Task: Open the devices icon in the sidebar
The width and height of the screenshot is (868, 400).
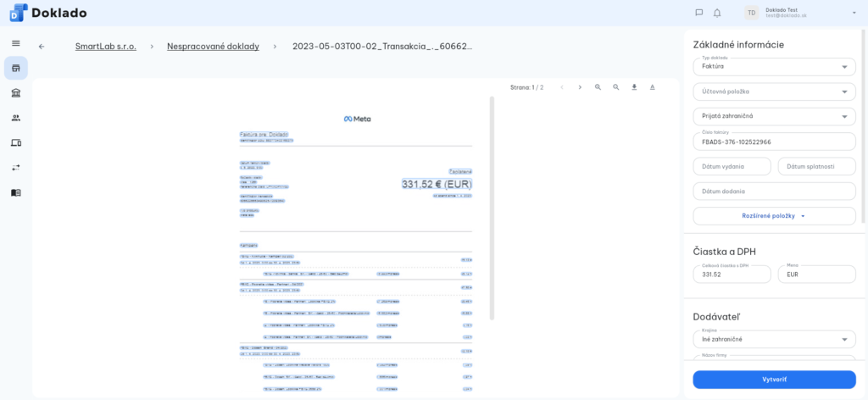Action: (x=15, y=142)
